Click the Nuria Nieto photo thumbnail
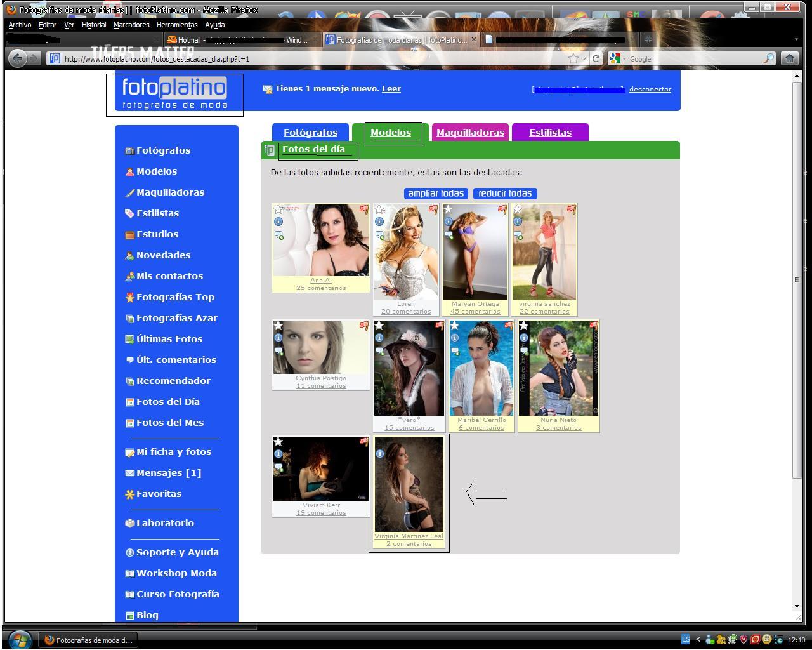Viewport: 812px width, 650px height. click(x=558, y=368)
